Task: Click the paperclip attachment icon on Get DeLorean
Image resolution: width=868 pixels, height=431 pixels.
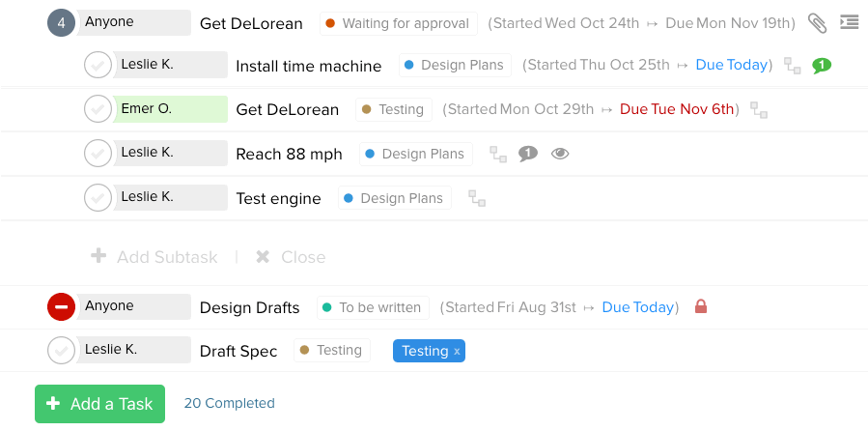Action: pos(817,23)
